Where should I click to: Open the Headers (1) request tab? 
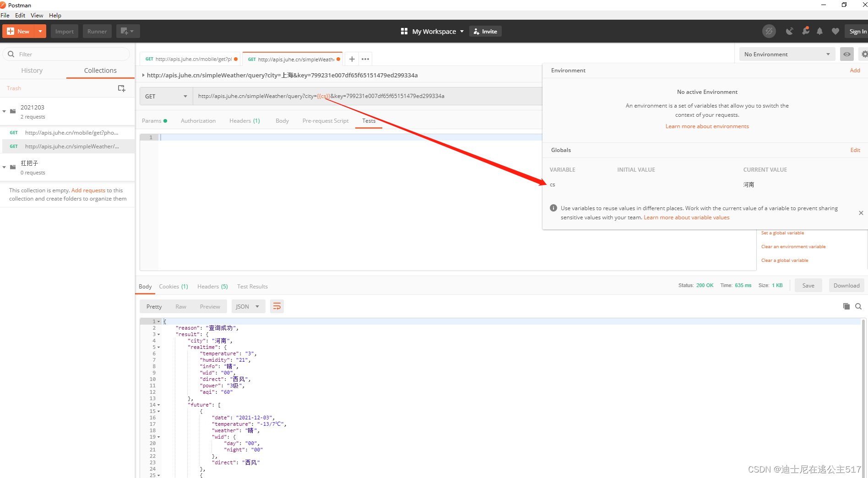click(244, 121)
